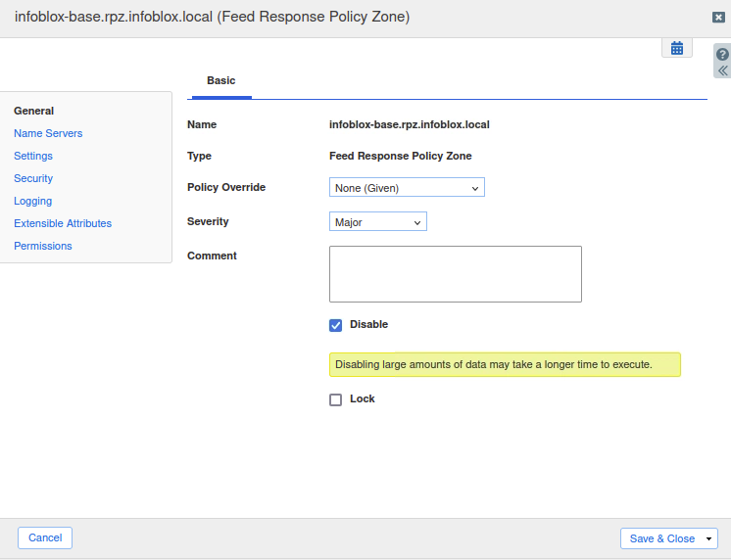731x560 pixels.
Task: Click the Severity field label
Action: 208,222
